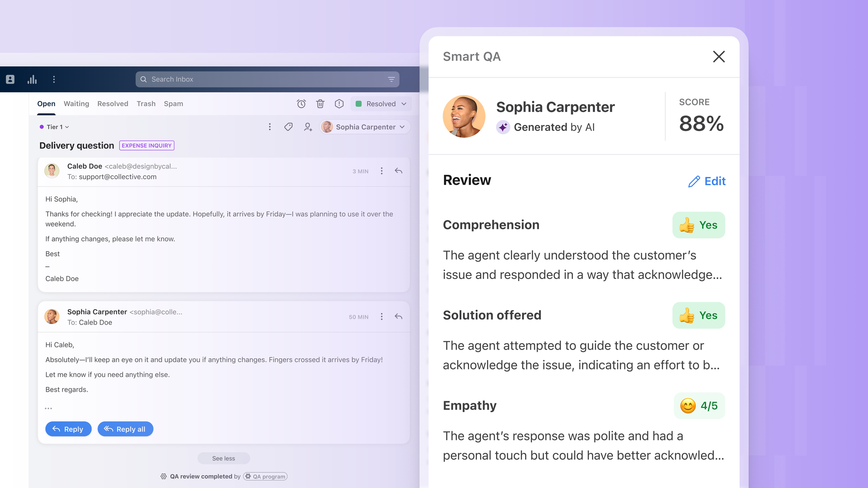Snooze the conversation using the clock icon
Viewport: 868px width, 488px height.
301,104
